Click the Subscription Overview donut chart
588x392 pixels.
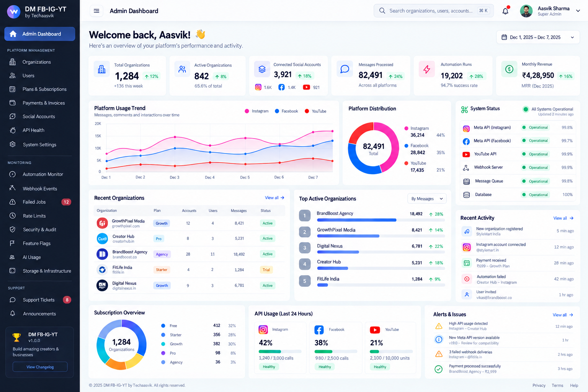[x=121, y=345]
